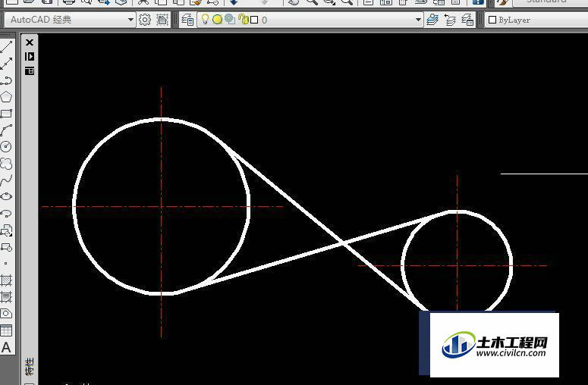
Task: Select the Ellipse tool
Action: click(6, 196)
